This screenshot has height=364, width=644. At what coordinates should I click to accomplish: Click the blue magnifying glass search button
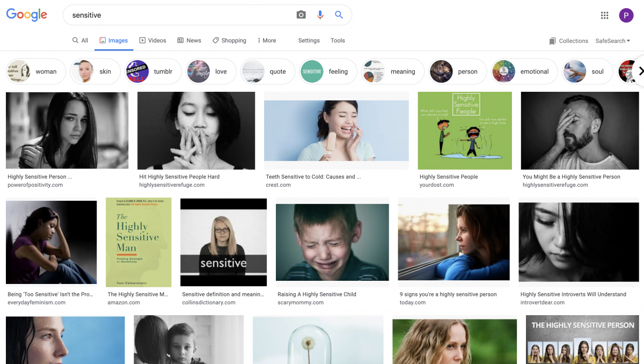339,15
